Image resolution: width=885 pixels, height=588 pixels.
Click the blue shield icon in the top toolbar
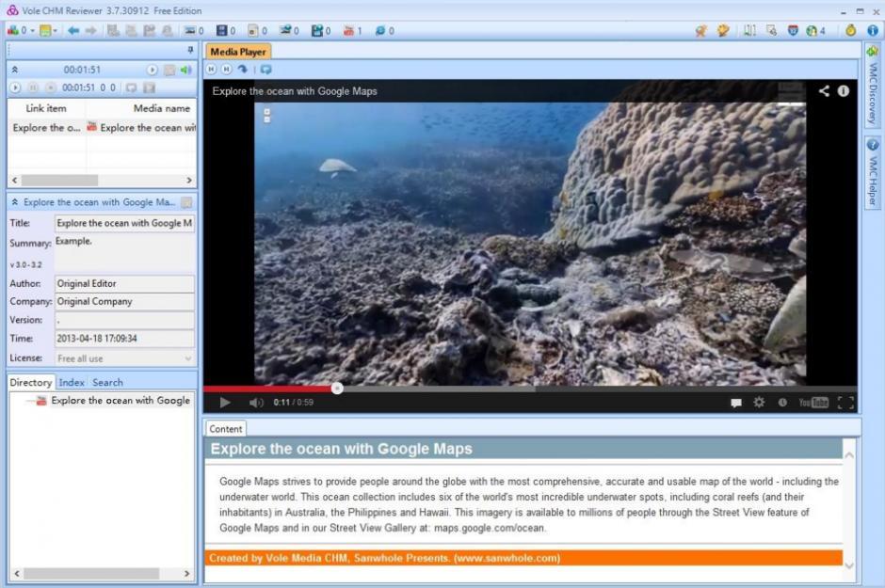pos(793,30)
